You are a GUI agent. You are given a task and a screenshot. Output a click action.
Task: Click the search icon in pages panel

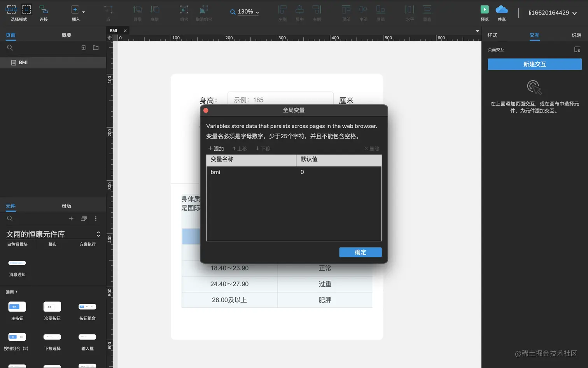click(10, 48)
